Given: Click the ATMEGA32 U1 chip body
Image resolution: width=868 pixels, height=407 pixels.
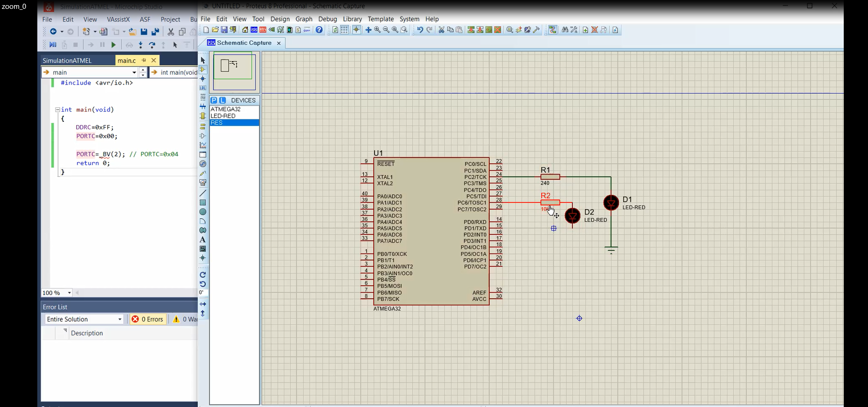Looking at the screenshot, I should [431, 232].
